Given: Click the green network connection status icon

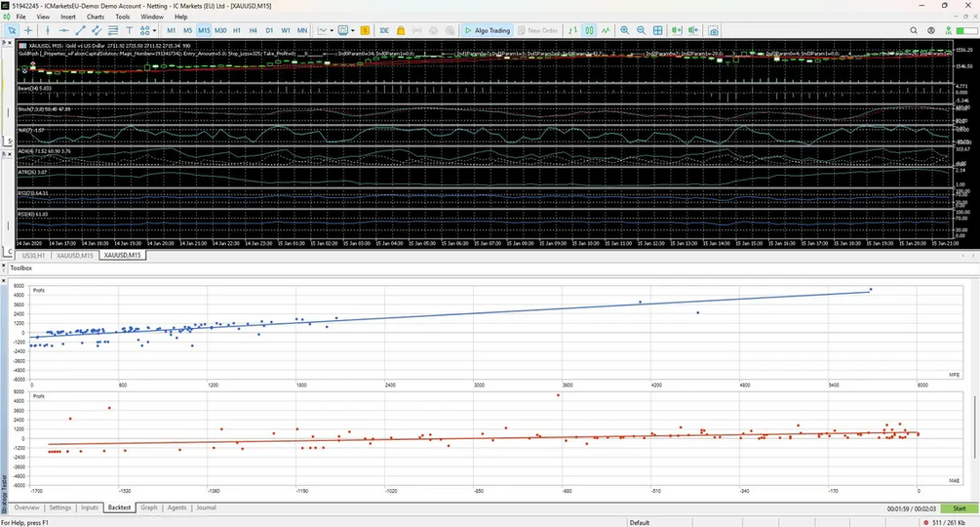Looking at the screenshot, I should tap(949, 30).
